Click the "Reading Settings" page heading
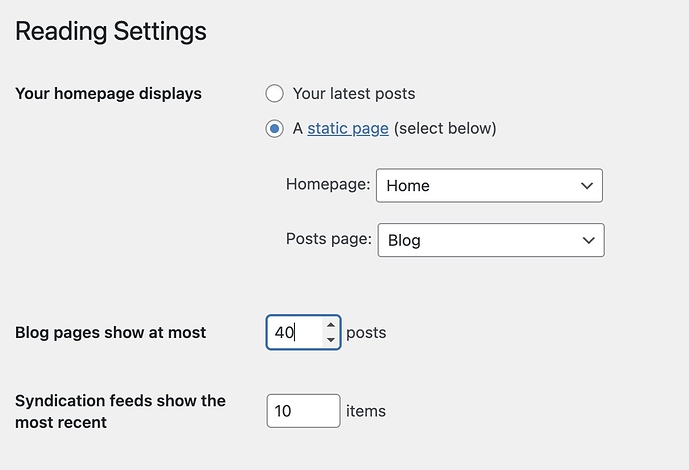This screenshot has height=470, width=689. pyautogui.click(x=111, y=31)
